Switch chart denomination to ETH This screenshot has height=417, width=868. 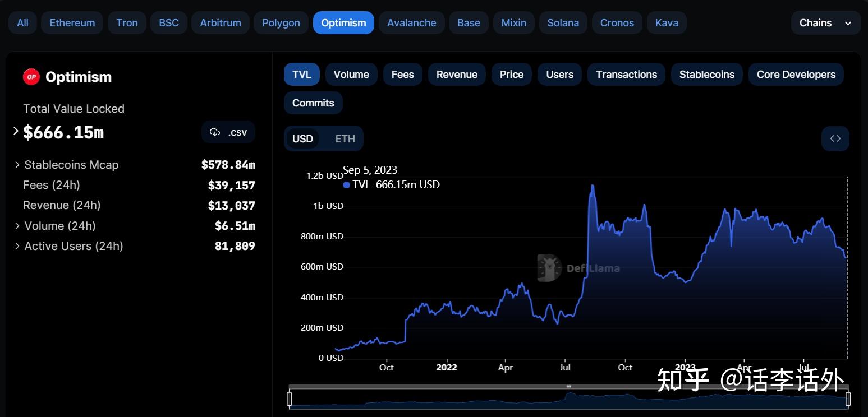(x=345, y=138)
